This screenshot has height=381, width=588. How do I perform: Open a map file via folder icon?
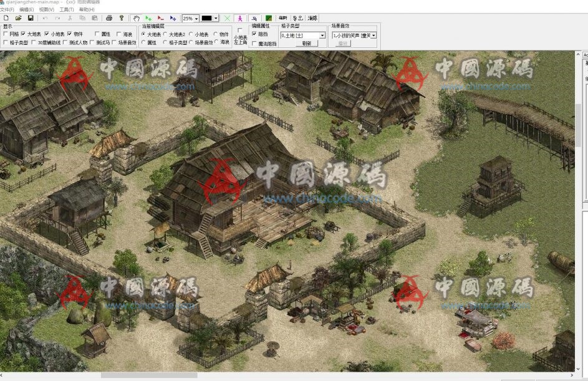tap(18, 19)
